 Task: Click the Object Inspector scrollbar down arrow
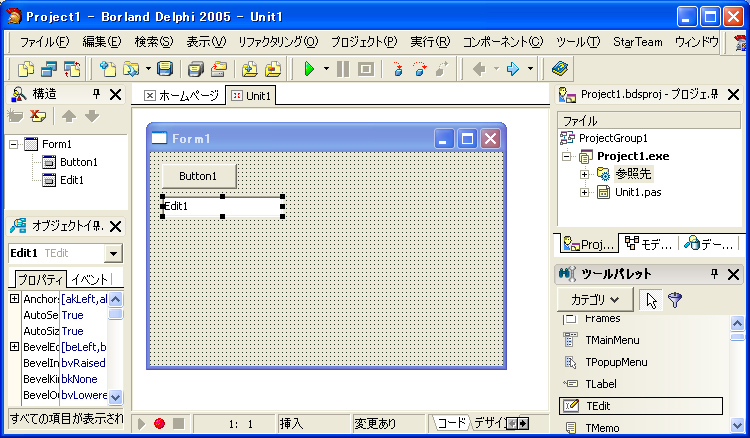click(115, 397)
